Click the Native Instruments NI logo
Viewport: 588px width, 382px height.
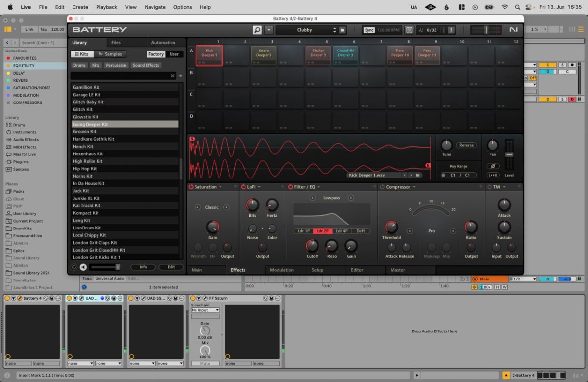[x=513, y=30]
